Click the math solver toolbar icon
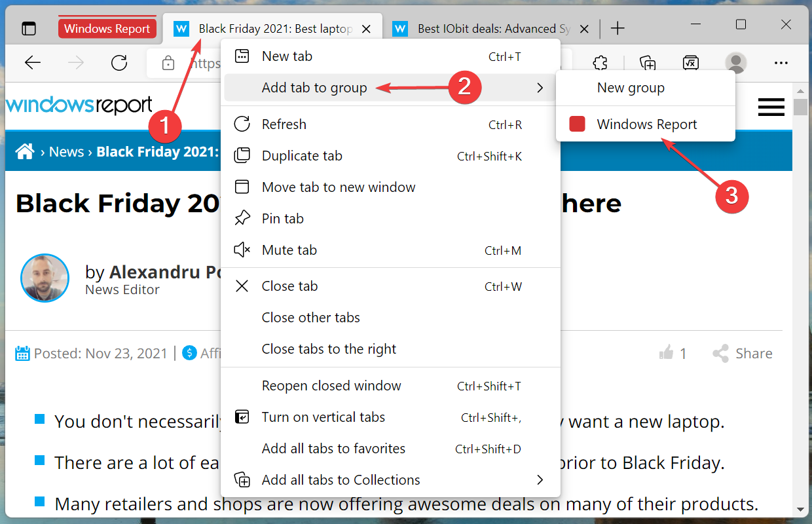 click(x=690, y=63)
